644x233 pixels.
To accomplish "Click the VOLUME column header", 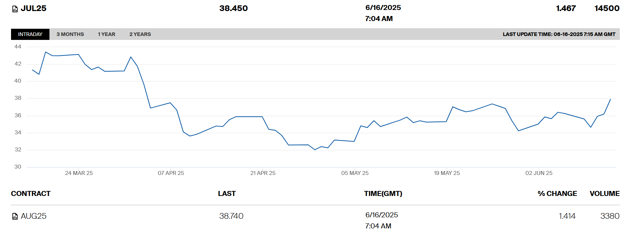I will click(x=604, y=193).
